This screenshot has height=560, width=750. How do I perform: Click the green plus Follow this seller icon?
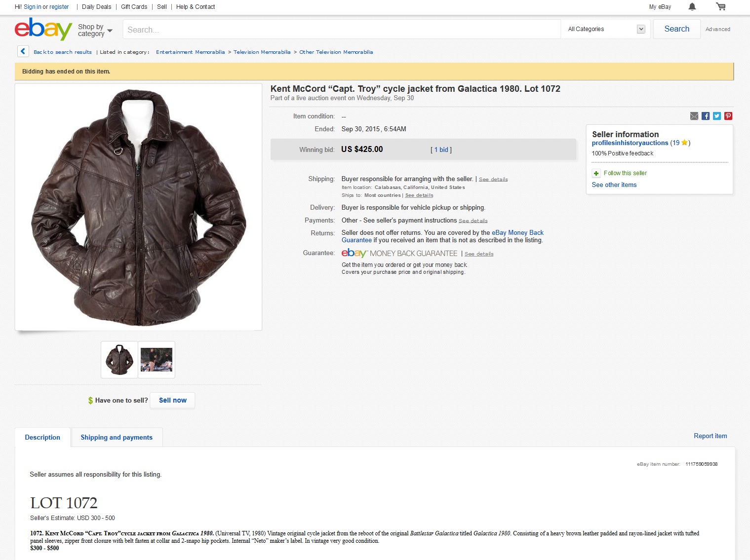(596, 173)
